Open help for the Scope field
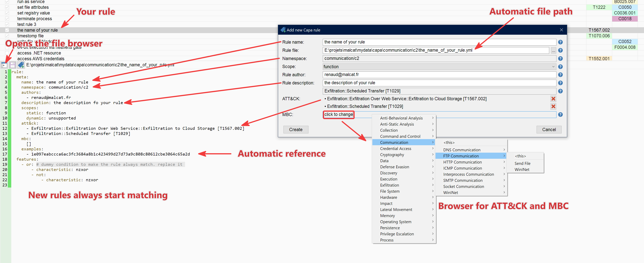 (560, 67)
